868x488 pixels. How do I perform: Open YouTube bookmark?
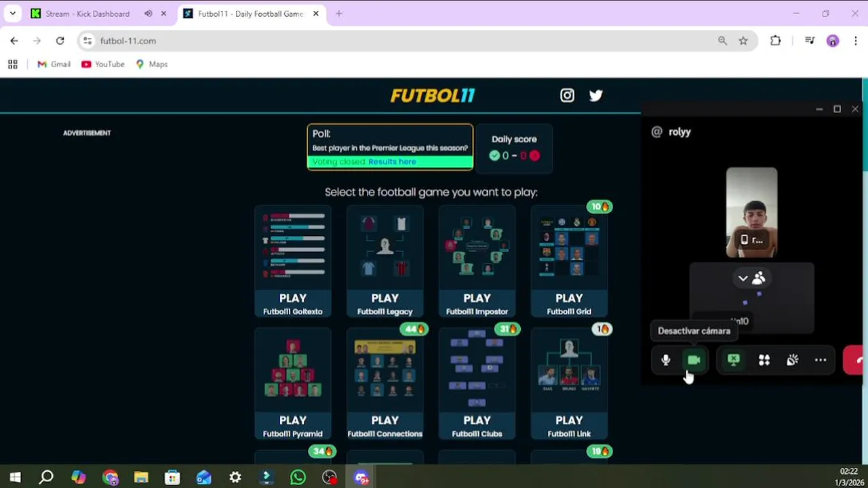click(x=102, y=64)
